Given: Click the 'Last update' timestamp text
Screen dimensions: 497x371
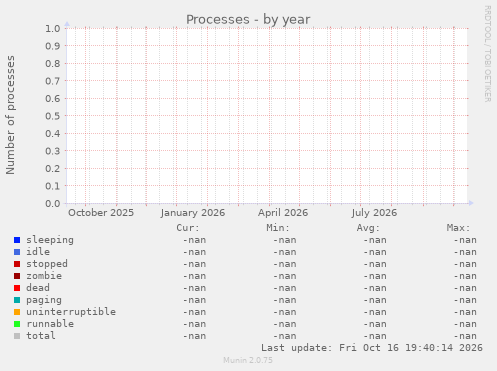Looking at the screenshot, I should (372, 348).
